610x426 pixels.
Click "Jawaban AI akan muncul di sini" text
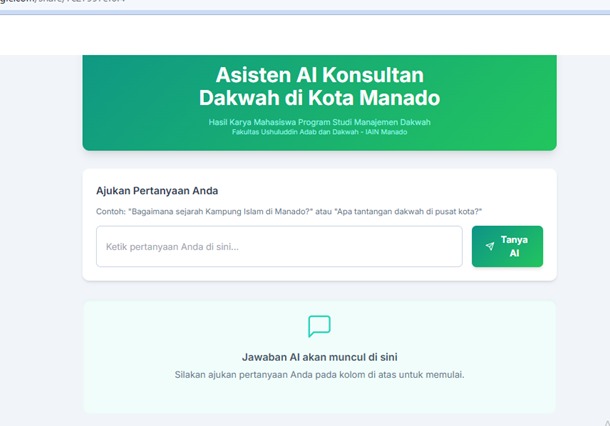pyautogui.click(x=319, y=357)
